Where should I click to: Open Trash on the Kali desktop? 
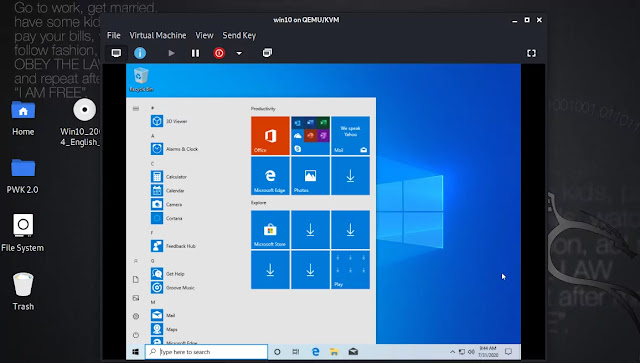pos(23,292)
